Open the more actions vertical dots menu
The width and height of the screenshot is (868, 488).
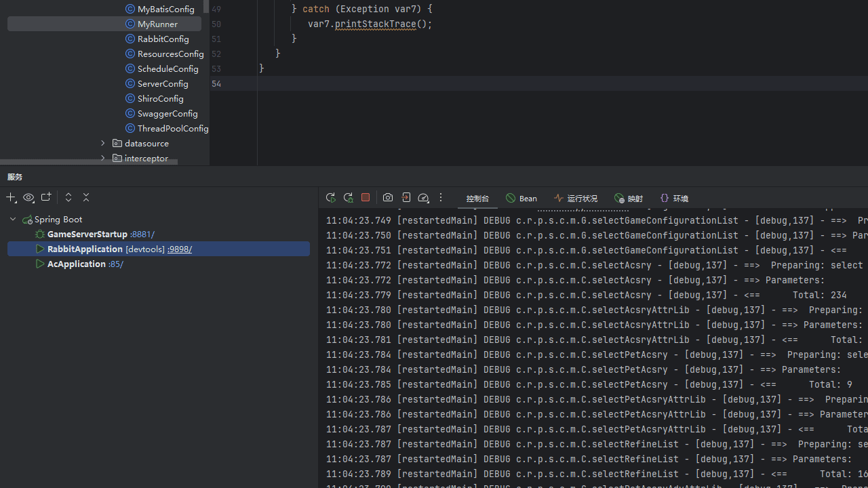[441, 198]
